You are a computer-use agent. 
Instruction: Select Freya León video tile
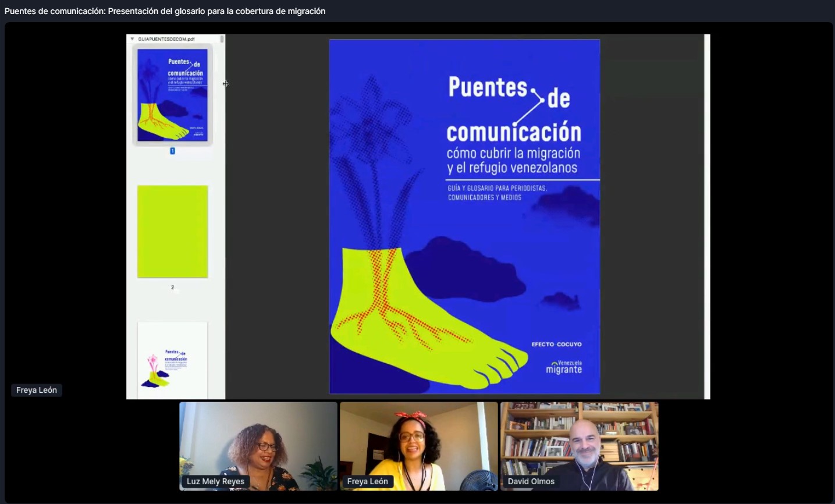pyautogui.click(x=419, y=446)
